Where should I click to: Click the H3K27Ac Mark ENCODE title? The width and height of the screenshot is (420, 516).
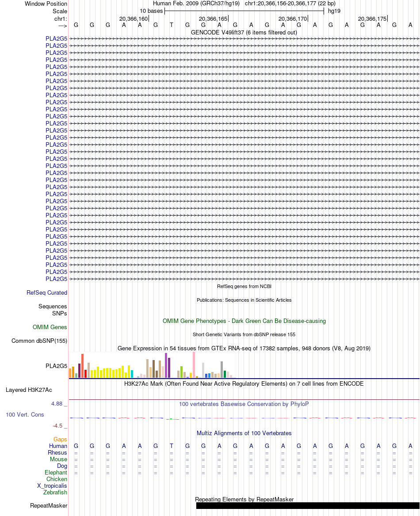(244, 384)
